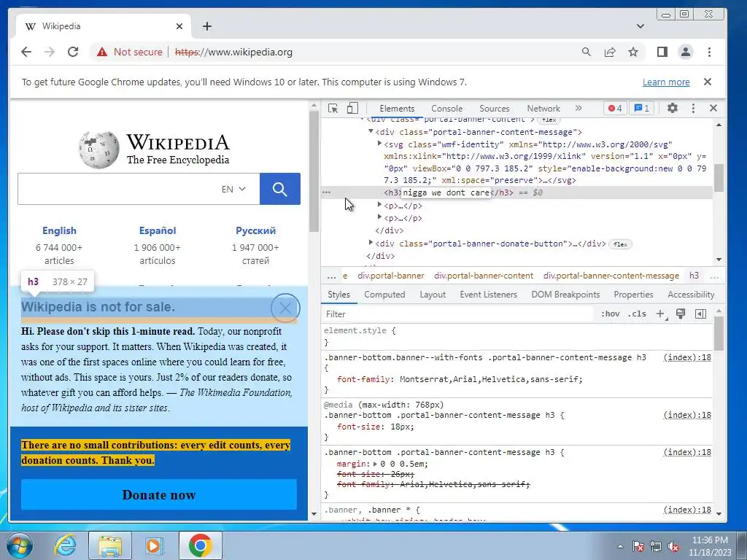Open the Chrome side panel
The image size is (747, 560).
(x=662, y=52)
